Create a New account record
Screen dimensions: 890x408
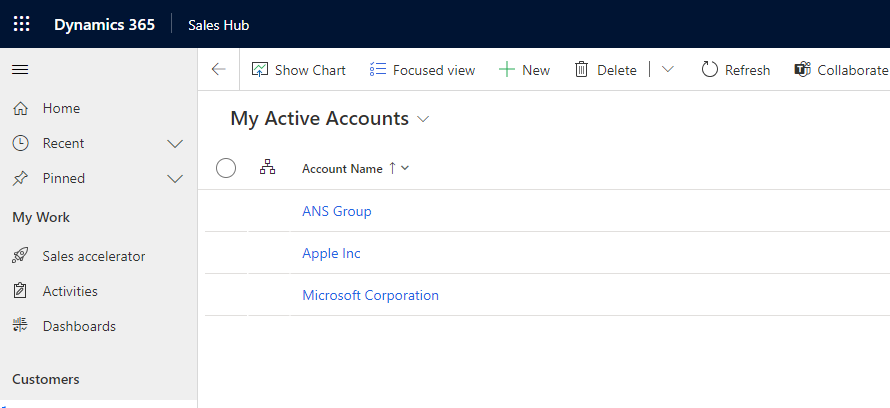tap(524, 70)
